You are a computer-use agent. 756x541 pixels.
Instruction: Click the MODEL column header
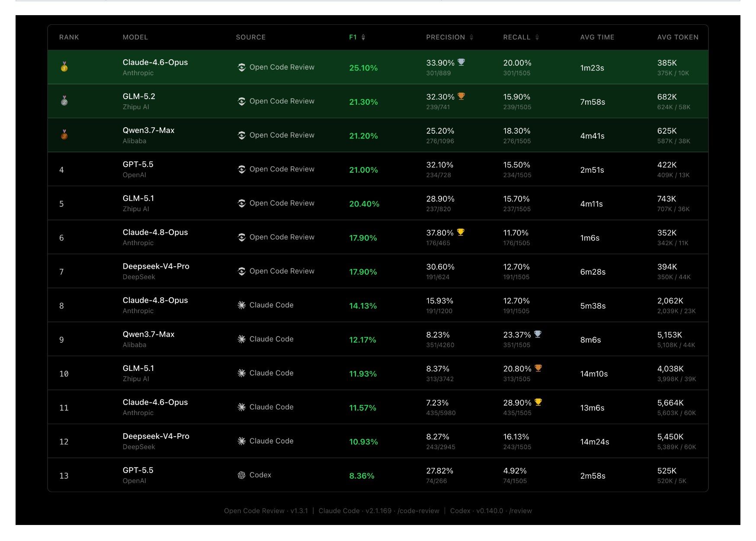[x=135, y=37]
